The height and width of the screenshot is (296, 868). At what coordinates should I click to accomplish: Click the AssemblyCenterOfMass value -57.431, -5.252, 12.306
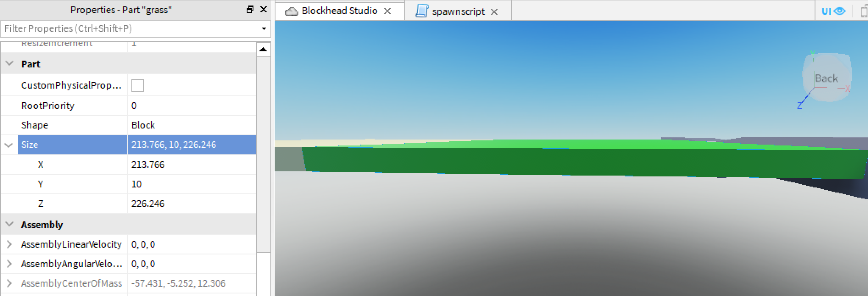pyautogui.click(x=192, y=283)
